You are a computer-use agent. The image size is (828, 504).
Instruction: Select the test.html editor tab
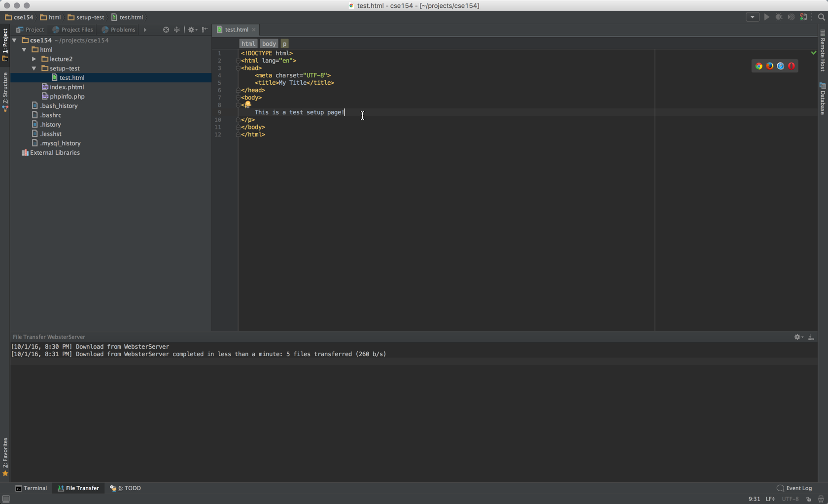tap(236, 30)
